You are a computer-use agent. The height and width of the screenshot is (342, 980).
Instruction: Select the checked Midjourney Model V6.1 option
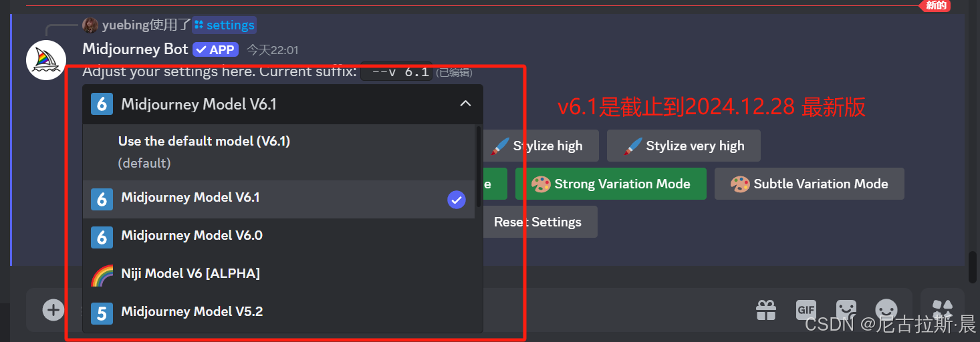(x=279, y=199)
